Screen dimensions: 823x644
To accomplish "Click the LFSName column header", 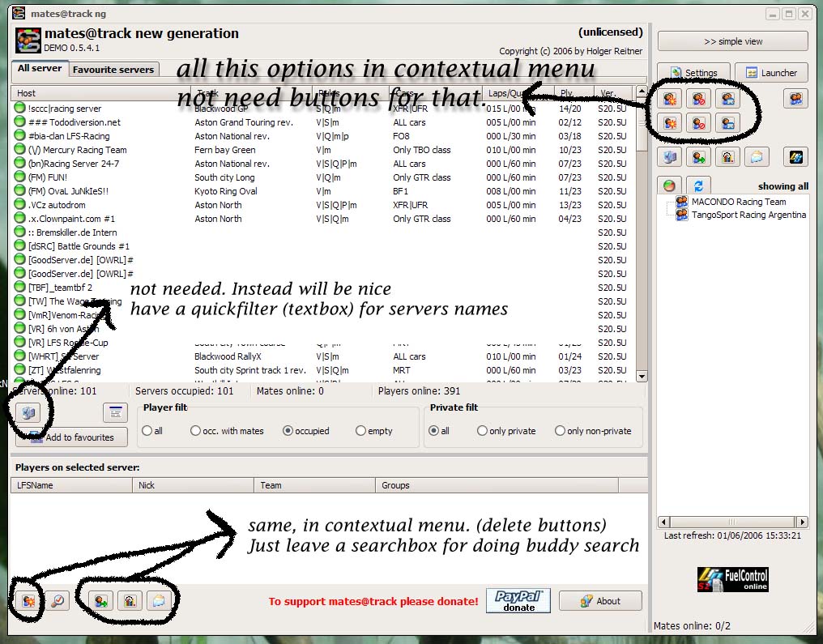I will (x=71, y=485).
